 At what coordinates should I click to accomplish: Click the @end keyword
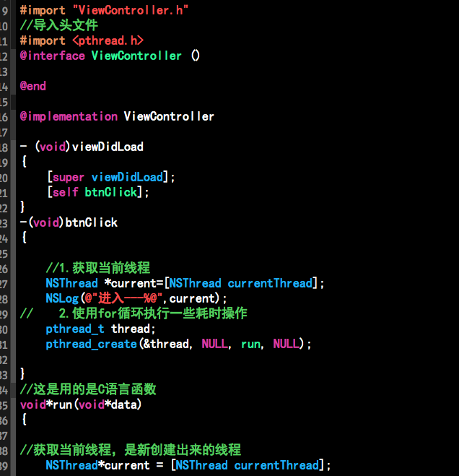pos(32,86)
